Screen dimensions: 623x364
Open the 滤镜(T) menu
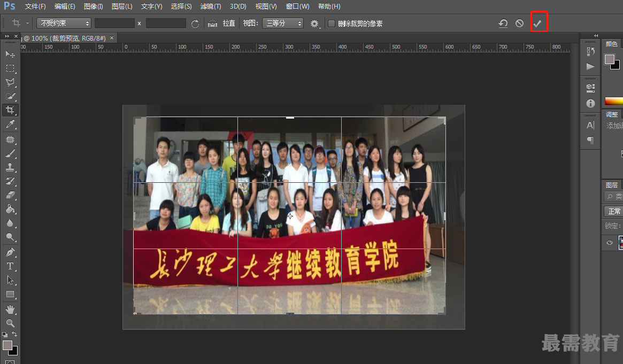tap(211, 6)
